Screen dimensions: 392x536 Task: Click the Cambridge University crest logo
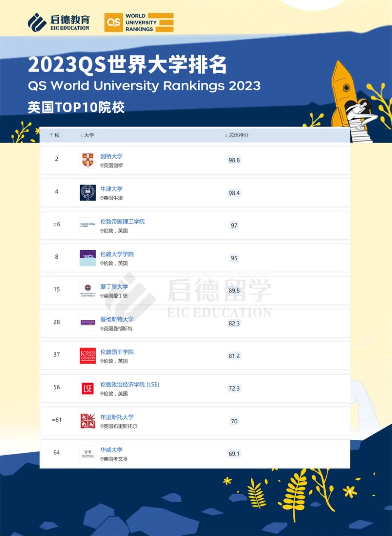[88, 160]
